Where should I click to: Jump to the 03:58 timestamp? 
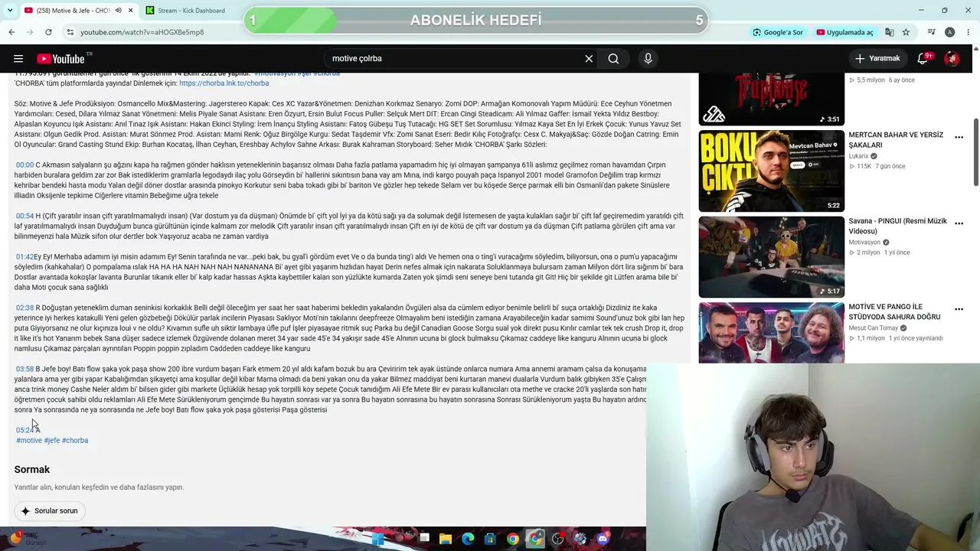24,369
